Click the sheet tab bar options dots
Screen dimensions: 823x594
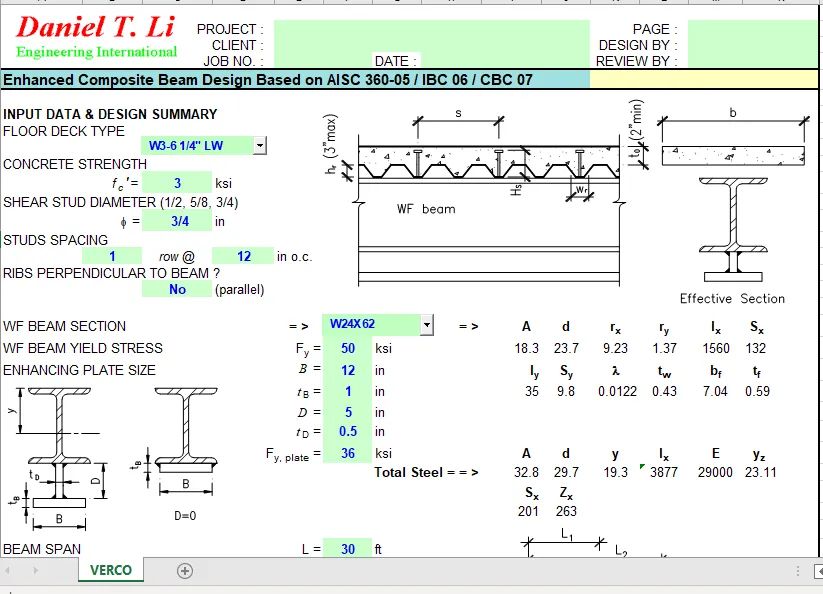797,571
